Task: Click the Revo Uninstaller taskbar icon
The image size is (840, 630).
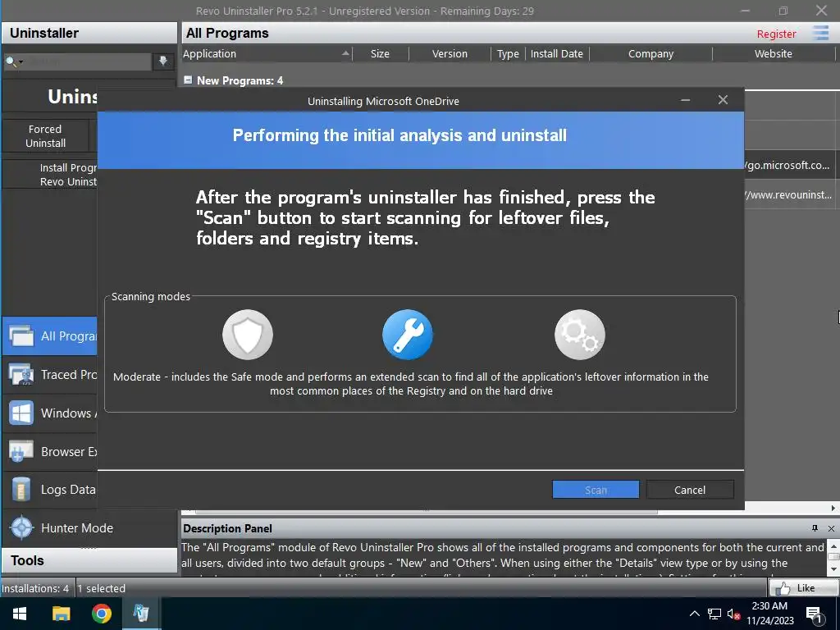Action: click(141, 614)
